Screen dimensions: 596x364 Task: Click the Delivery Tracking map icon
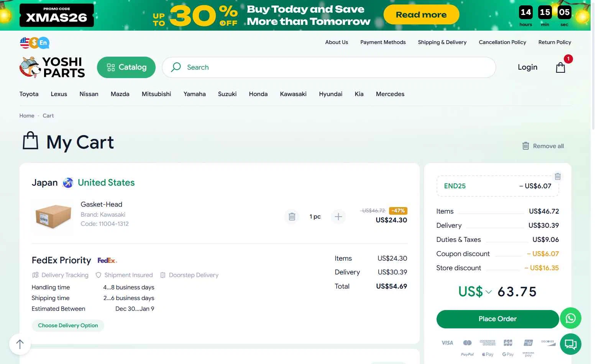tap(35, 275)
